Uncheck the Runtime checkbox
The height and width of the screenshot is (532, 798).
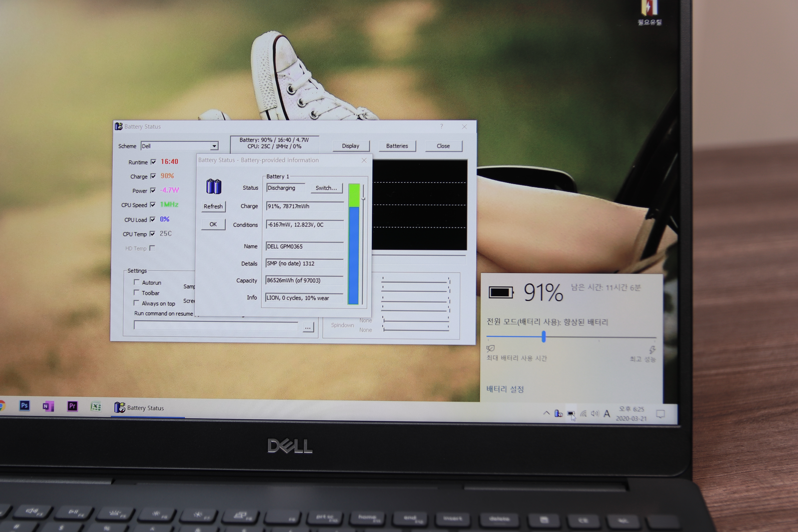[153, 162]
